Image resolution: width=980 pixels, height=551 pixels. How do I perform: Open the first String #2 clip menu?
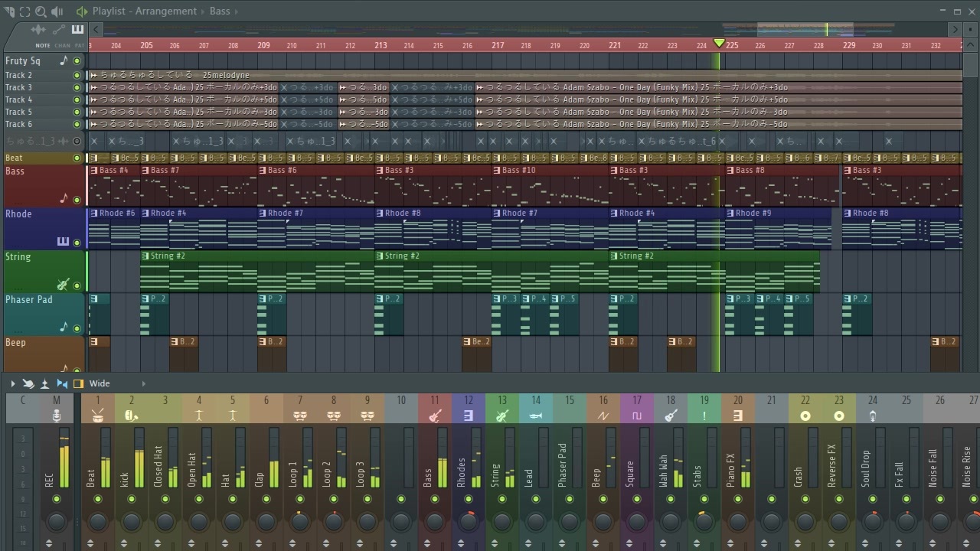click(x=145, y=256)
